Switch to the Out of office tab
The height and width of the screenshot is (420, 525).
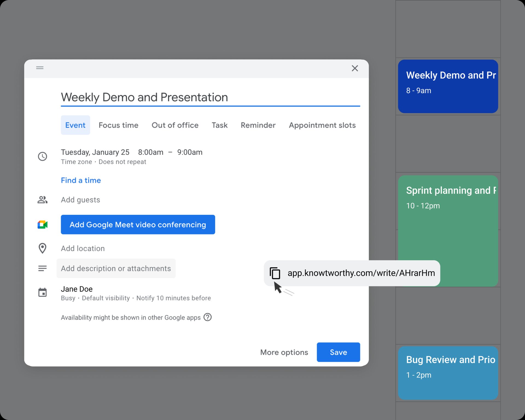tap(175, 125)
